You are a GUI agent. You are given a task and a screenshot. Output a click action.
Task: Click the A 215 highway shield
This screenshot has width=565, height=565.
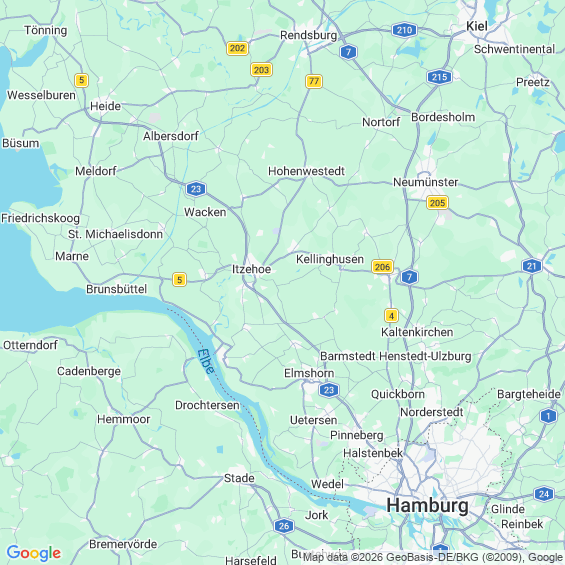tap(439, 77)
